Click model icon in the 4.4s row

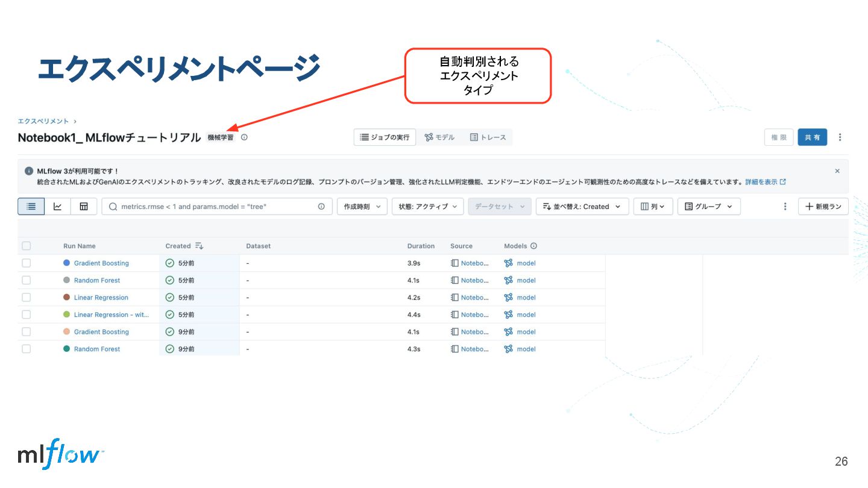coord(509,314)
